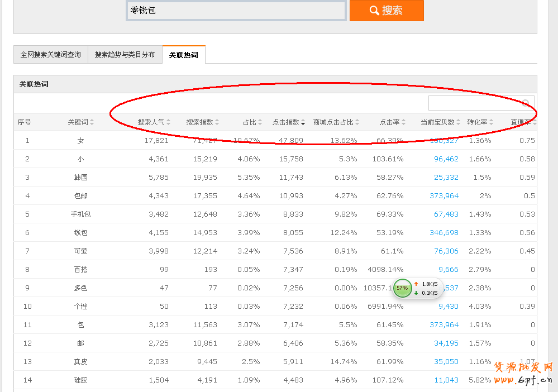Viewport: 558px width, 392px height.
Task: Sort by 商城点击占比 column arrow icon
Action: pyautogui.click(x=357, y=122)
